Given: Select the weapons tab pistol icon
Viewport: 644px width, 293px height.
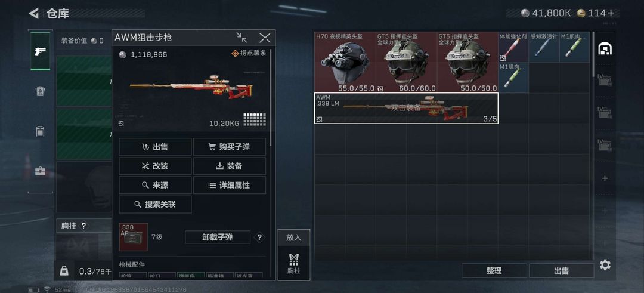Looking at the screenshot, I should pos(41,51).
